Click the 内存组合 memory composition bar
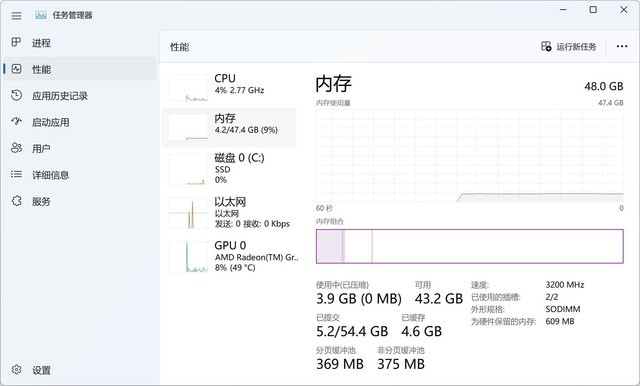The image size is (640, 386). tap(469, 246)
